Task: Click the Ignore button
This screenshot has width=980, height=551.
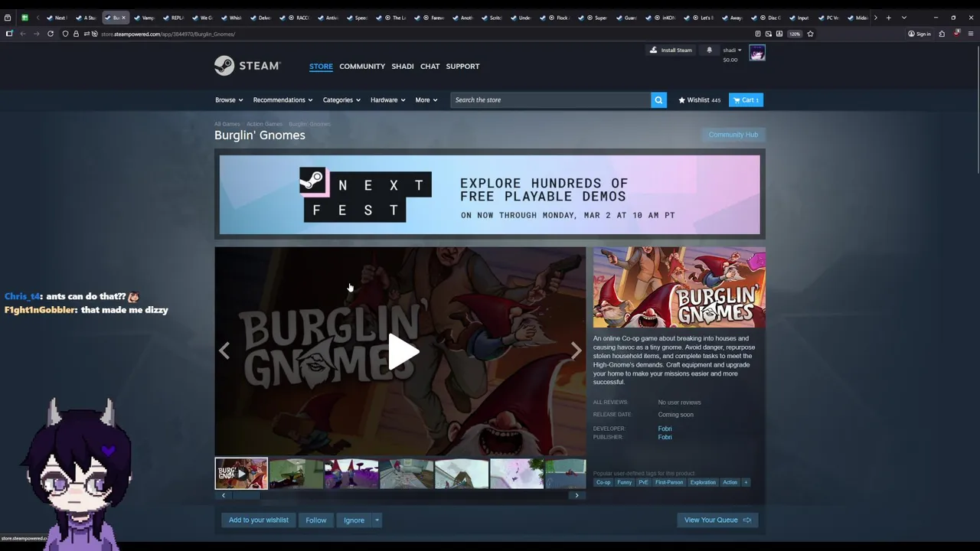Action: [x=354, y=520]
